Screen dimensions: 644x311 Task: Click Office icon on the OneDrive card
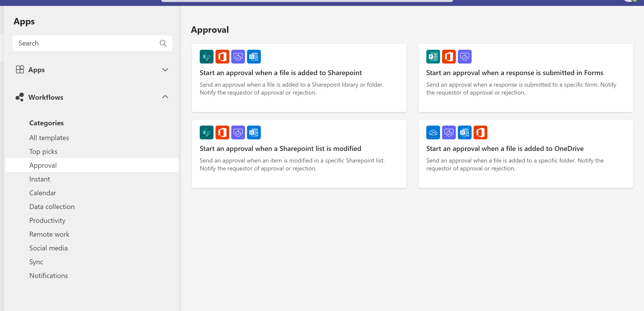click(x=480, y=132)
